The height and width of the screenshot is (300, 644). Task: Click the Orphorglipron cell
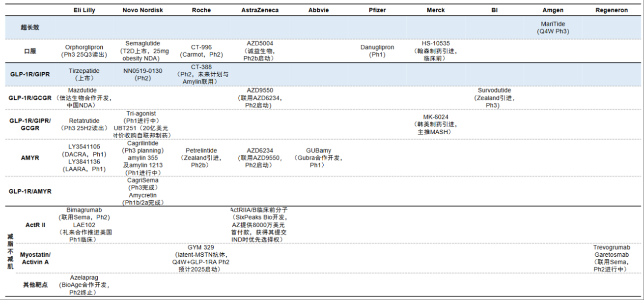(x=84, y=51)
